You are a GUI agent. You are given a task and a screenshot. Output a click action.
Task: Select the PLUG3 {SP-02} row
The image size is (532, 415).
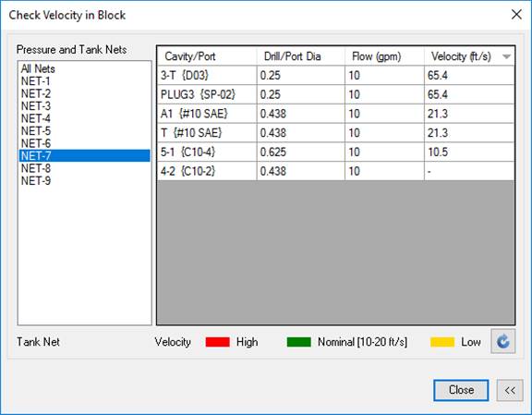pyautogui.click(x=336, y=94)
